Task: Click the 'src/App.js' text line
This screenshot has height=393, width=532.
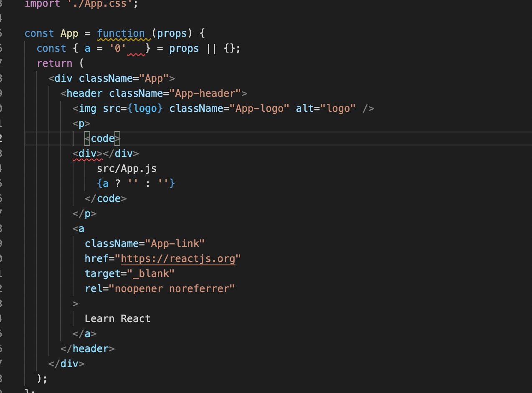Action: [127, 169]
